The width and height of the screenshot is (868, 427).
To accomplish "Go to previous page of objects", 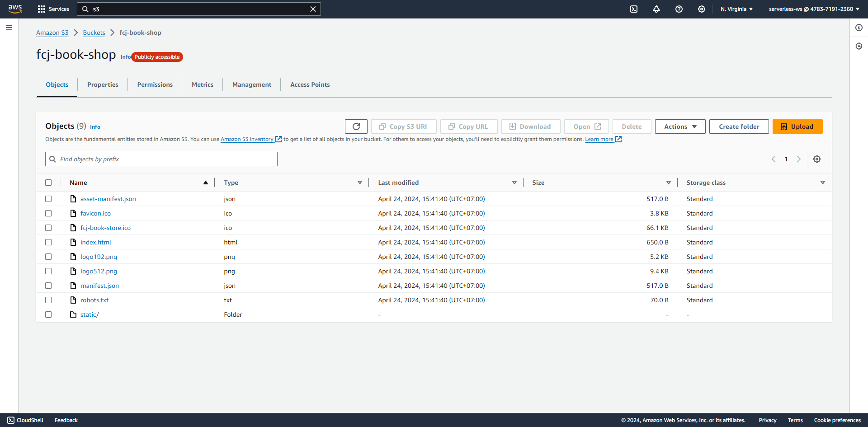I will coord(774,159).
